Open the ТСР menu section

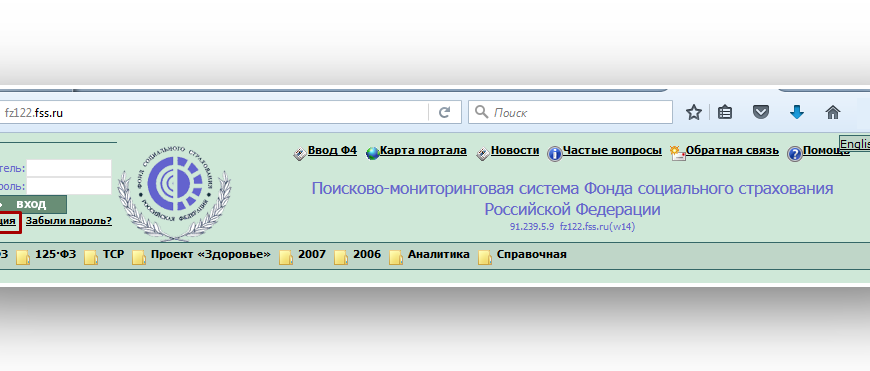tap(113, 255)
